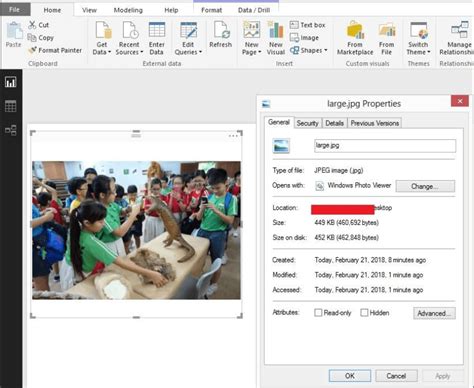Screen dimensions: 474x388
Task: Click the From Marketplace icon
Action: click(355, 30)
